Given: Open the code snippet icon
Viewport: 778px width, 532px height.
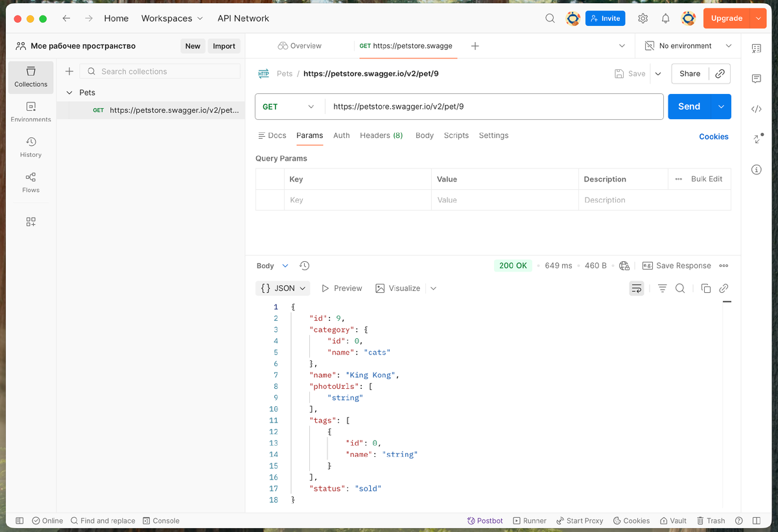Looking at the screenshot, I should (756, 109).
